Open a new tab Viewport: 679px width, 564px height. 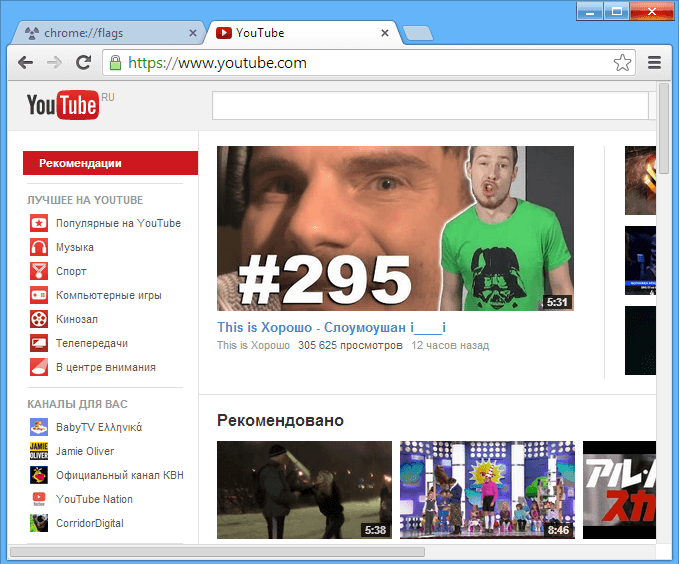(x=418, y=34)
